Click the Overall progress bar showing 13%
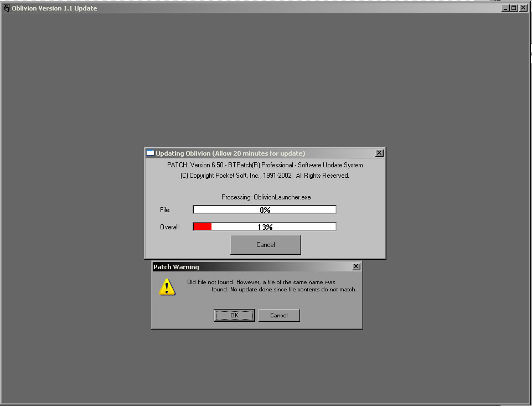The image size is (532, 406). pos(265,227)
